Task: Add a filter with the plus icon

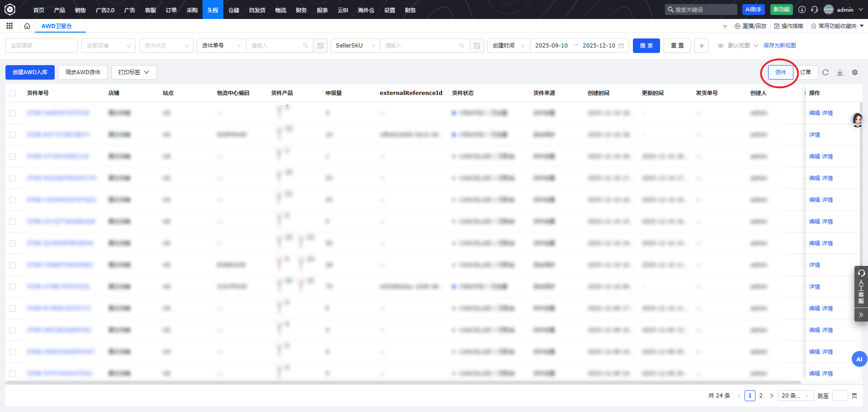Action: coord(702,46)
